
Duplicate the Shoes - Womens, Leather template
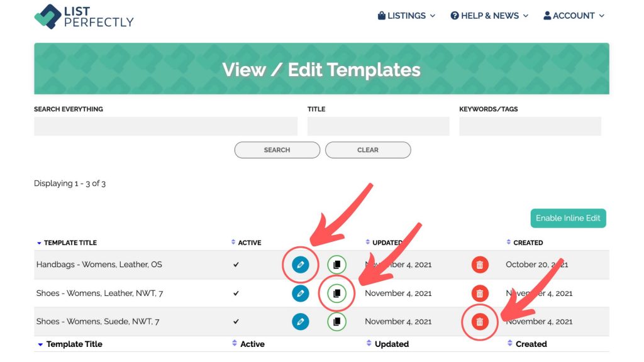tap(336, 293)
